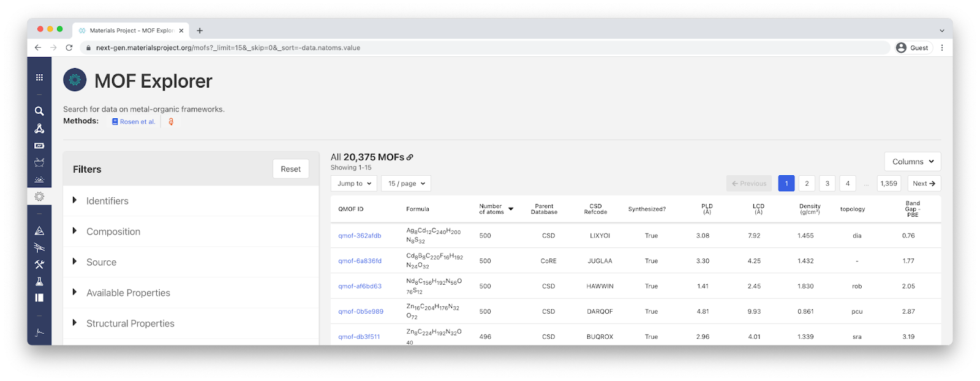Open the Jump to dropdown
980x381 pixels.
[x=354, y=183]
